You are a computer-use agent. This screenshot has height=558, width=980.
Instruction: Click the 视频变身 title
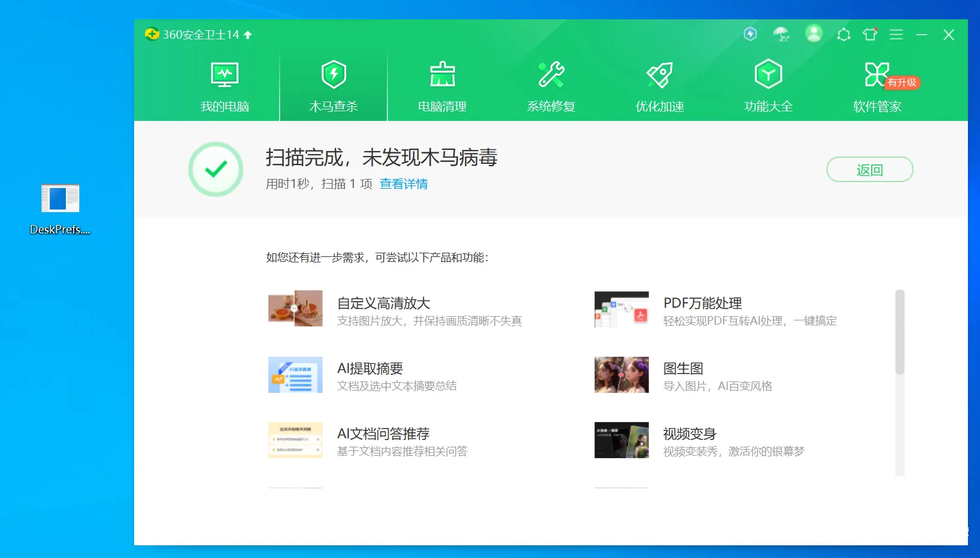point(690,433)
